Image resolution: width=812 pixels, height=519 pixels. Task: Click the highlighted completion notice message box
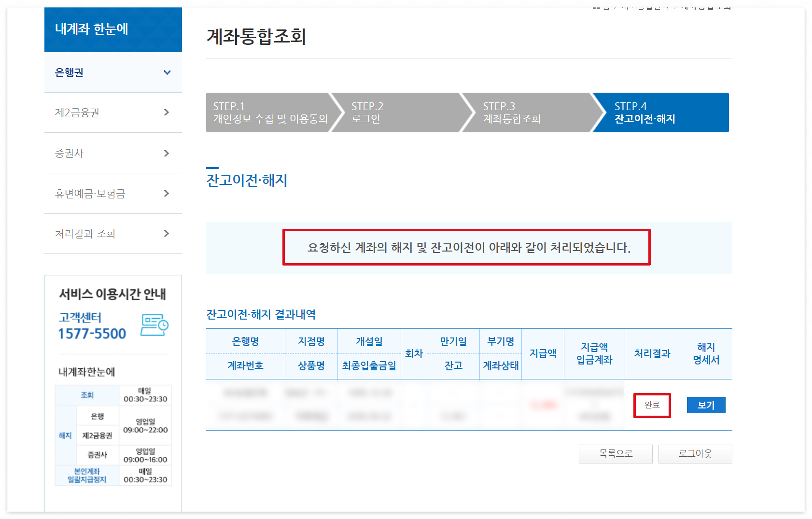(x=466, y=248)
